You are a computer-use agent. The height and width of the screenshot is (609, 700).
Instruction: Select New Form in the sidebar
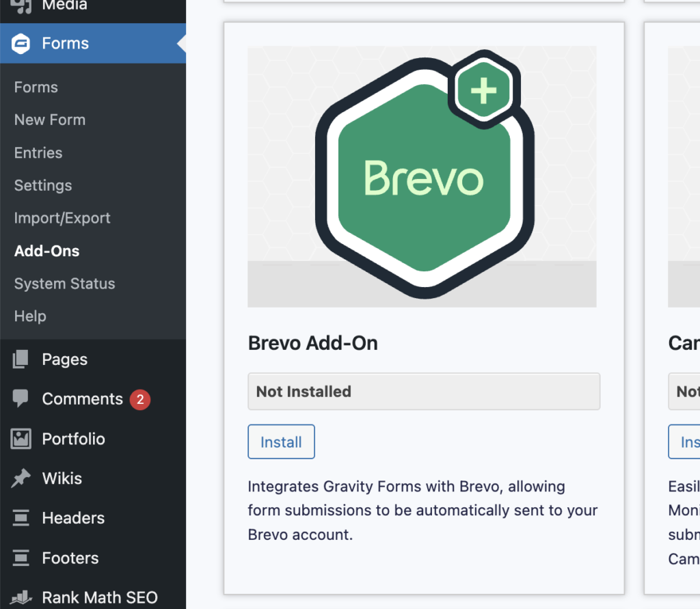click(x=50, y=120)
